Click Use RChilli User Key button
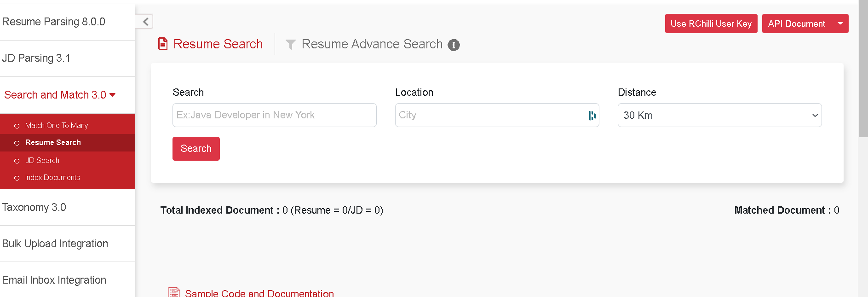The height and width of the screenshot is (297, 868). [x=711, y=23]
